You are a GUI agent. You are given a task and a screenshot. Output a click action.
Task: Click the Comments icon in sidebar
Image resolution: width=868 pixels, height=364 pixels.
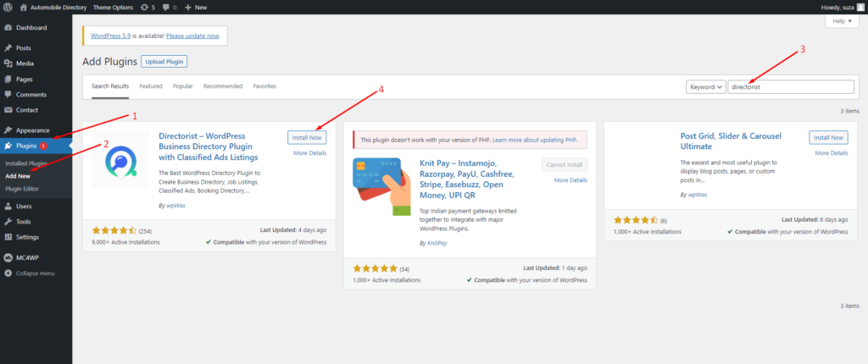point(8,95)
